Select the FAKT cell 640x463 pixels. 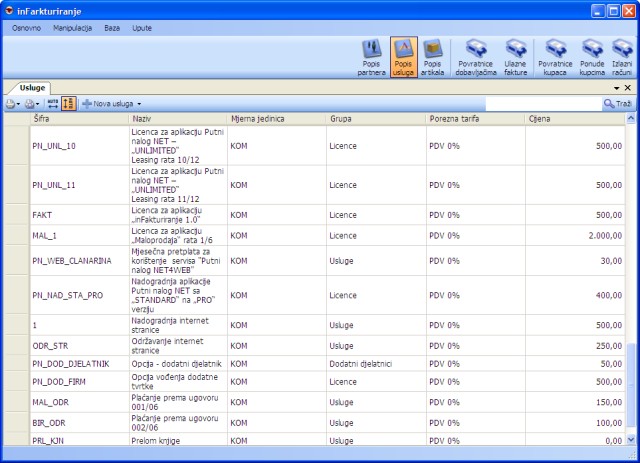(x=79, y=215)
